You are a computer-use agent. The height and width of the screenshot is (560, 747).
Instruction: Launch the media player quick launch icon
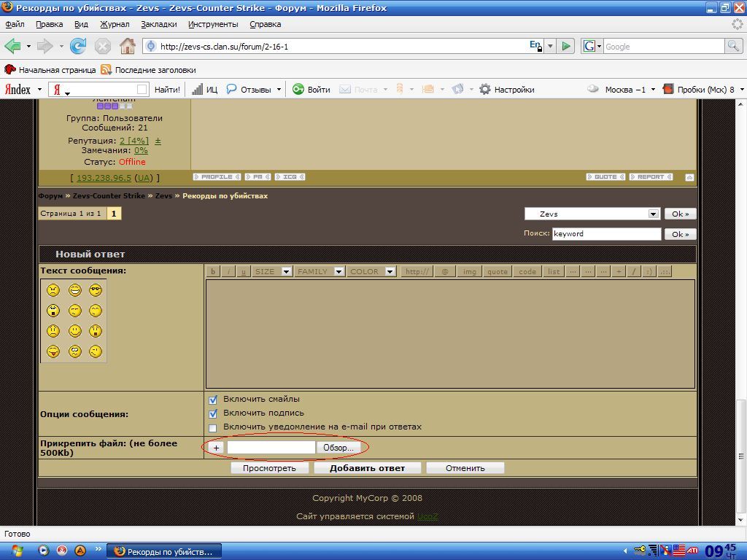point(43,551)
